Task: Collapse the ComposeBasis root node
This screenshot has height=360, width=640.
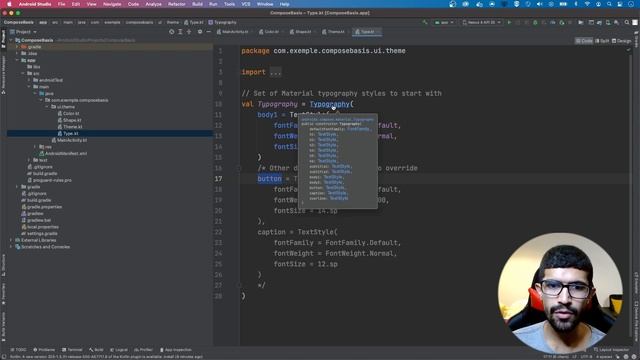Action: (11, 40)
